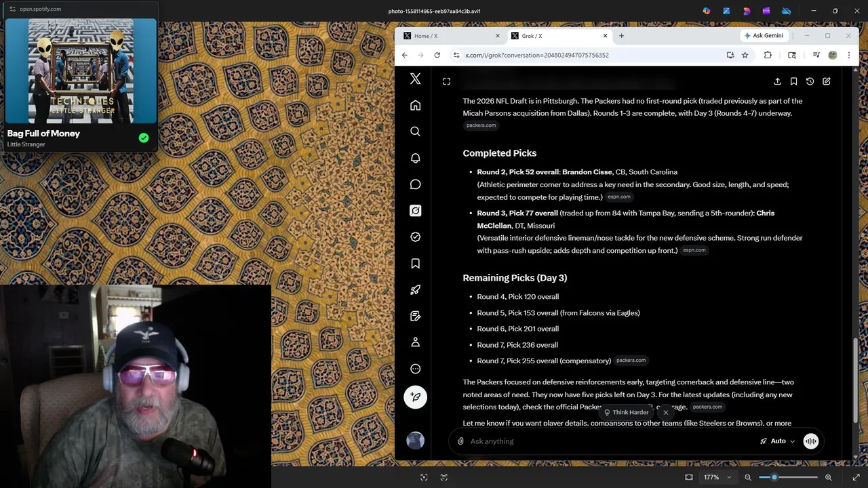
Task: Click Bag Full of Money album art
Action: click(81, 70)
